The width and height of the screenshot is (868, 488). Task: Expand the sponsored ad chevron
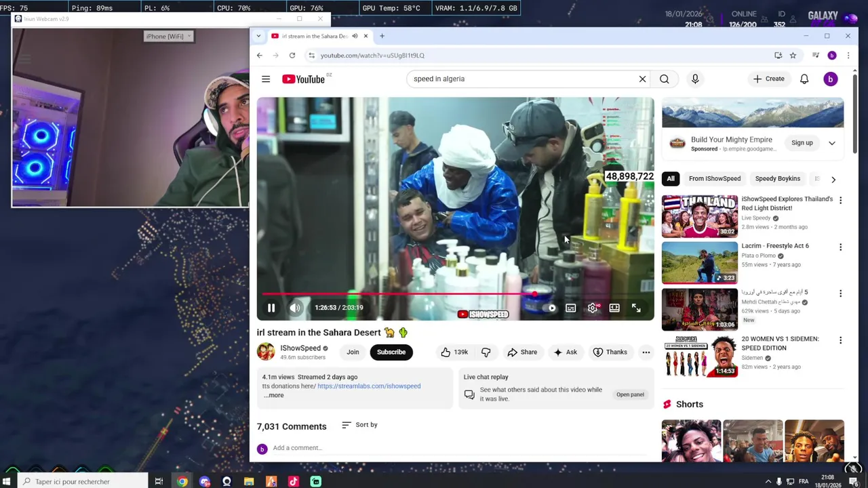[832, 143]
